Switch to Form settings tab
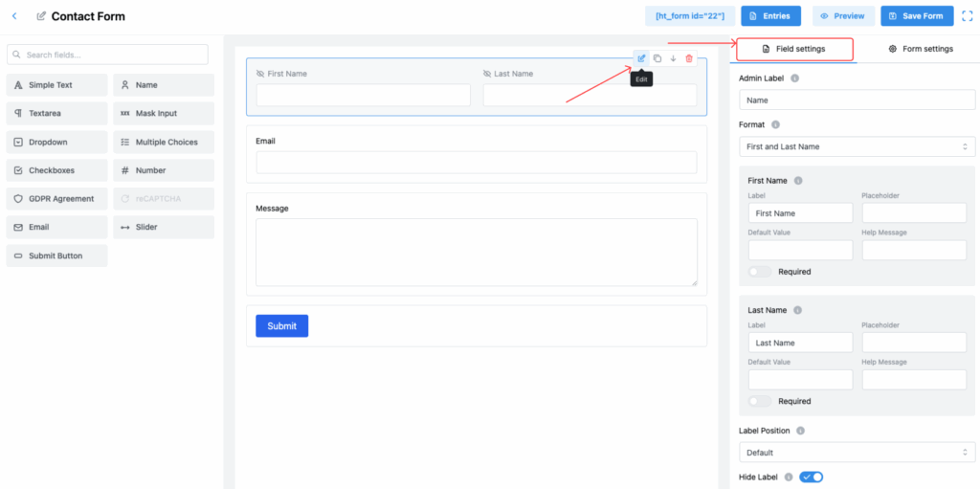The width and height of the screenshot is (980, 489). pos(922,49)
